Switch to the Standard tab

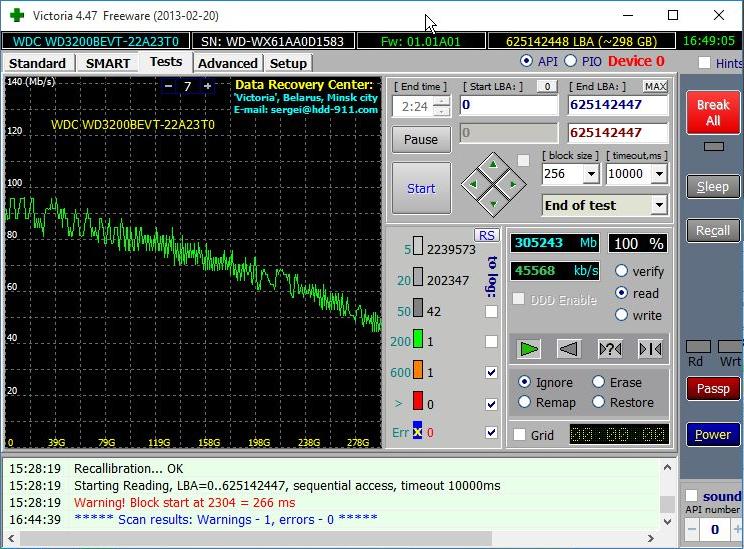[x=37, y=63]
